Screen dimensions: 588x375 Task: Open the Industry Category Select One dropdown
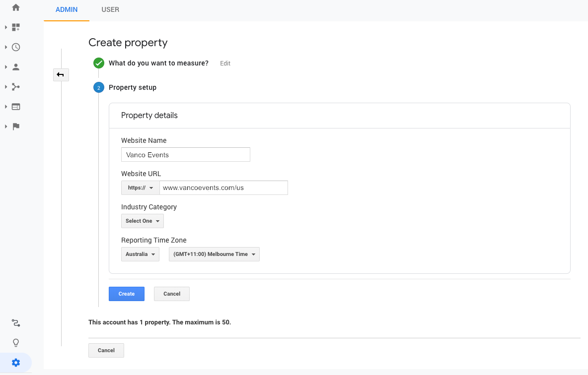point(142,221)
